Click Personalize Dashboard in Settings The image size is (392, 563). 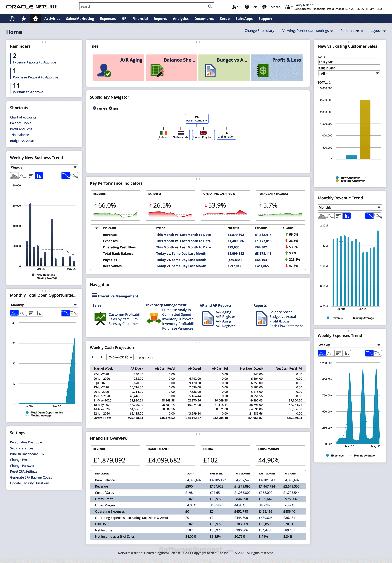coord(27,442)
